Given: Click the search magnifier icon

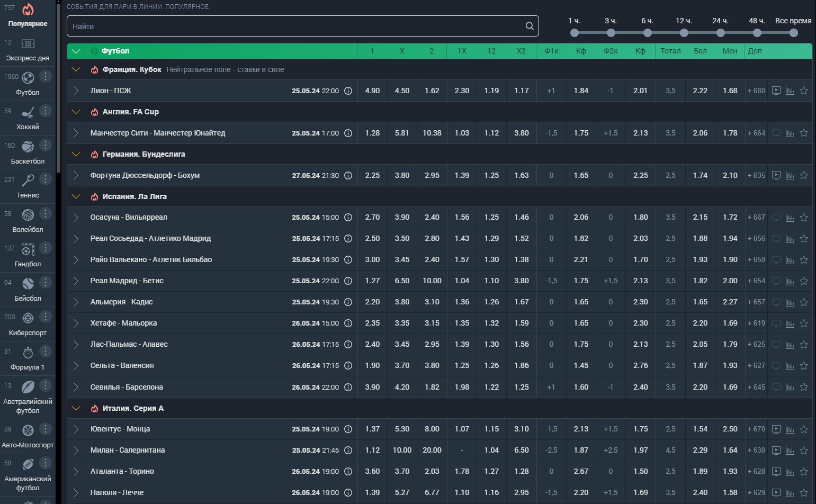Looking at the screenshot, I should (530, 26).
